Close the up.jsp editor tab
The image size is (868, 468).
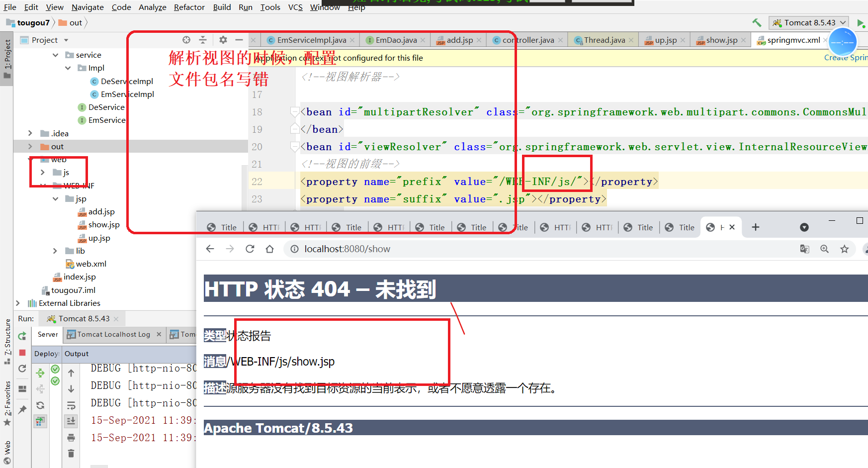point(683,40)
